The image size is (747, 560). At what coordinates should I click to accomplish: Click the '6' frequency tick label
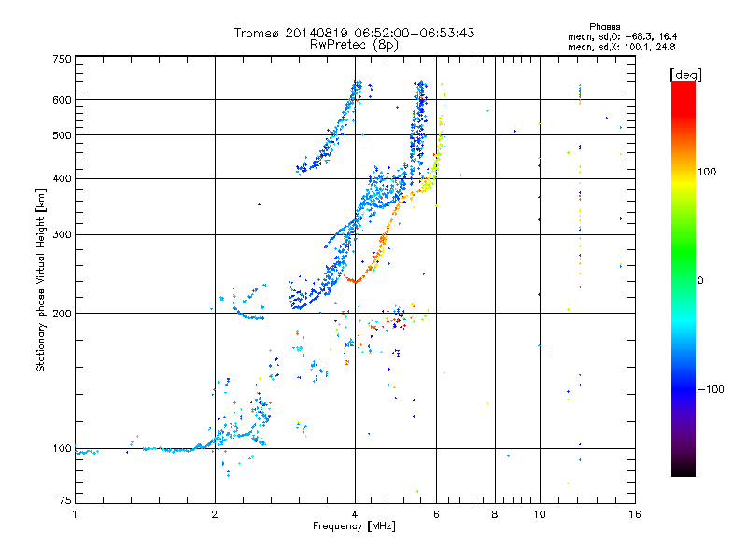click(436, 514)
